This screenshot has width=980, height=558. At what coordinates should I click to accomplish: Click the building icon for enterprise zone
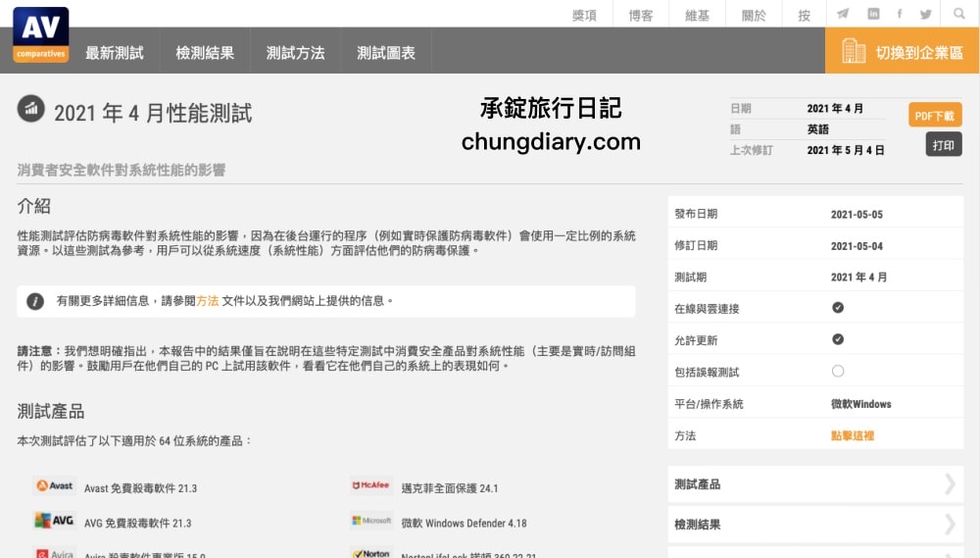point(854,51)
